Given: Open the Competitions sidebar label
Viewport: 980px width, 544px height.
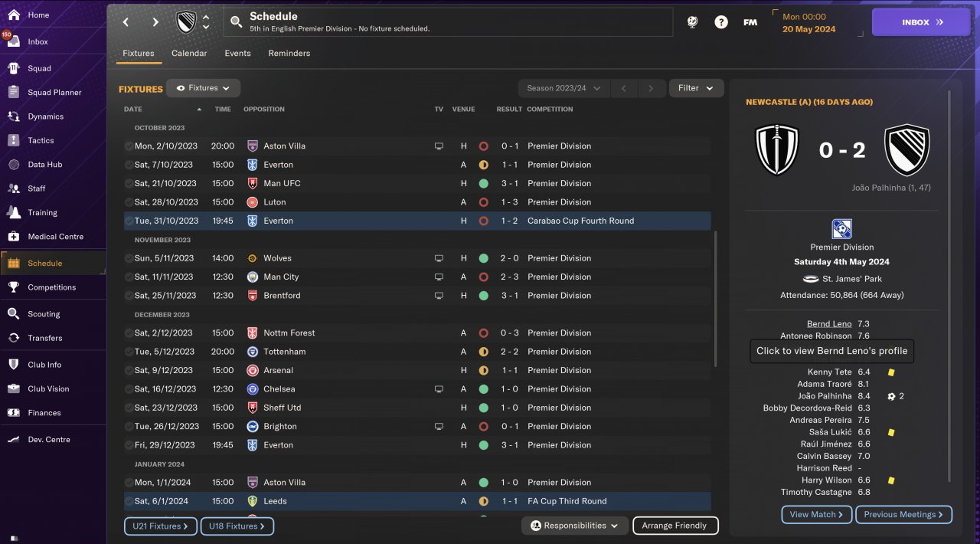Looking at the screenshot, I should click(52, 287).
